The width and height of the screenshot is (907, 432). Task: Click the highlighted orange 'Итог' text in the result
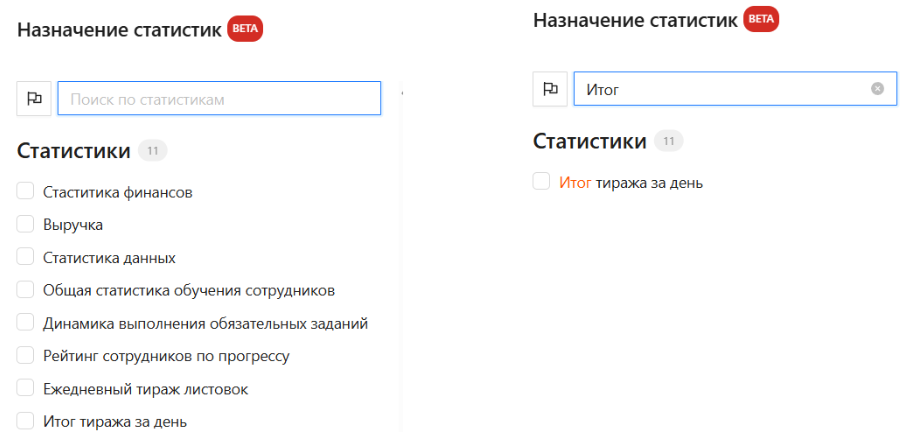point(575,182)
